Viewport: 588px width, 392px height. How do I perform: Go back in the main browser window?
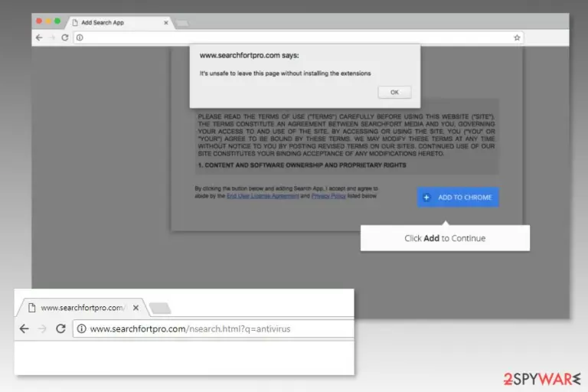click(x=39, y=38)
